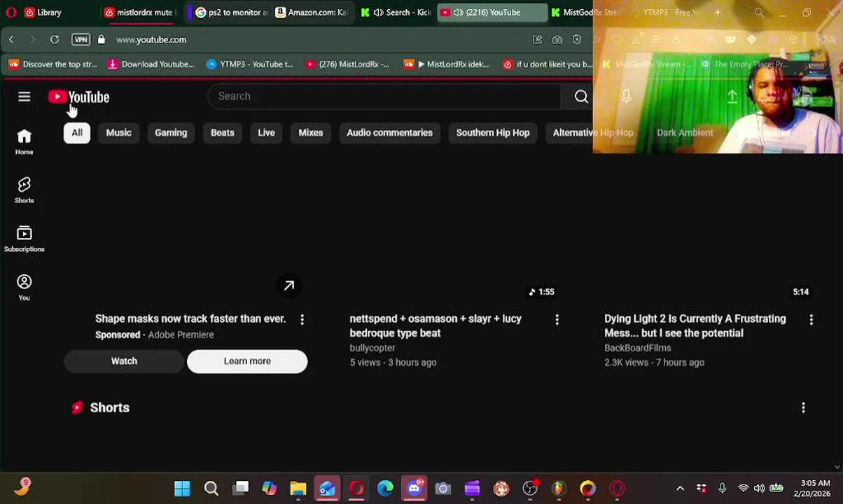Screen dimensions: 843x504
Task: Show hidden system tray icons
Action: click(x=680, y=488)
